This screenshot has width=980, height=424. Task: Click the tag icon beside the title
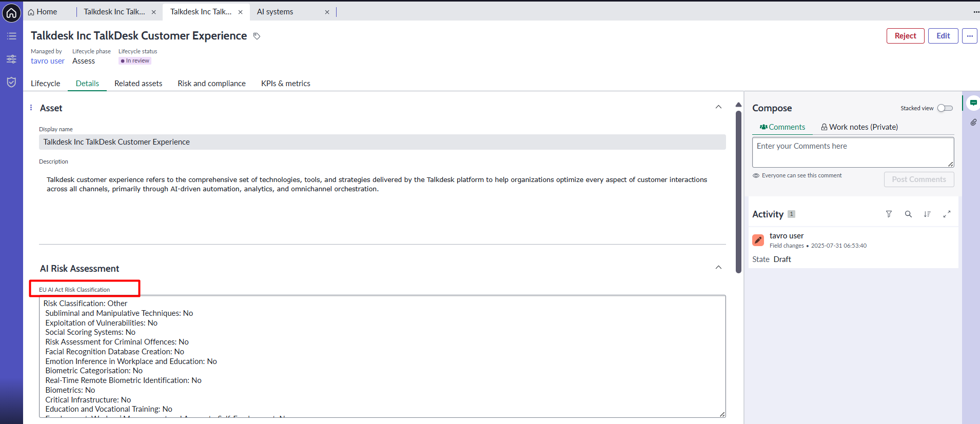click(x=257, y=36)
